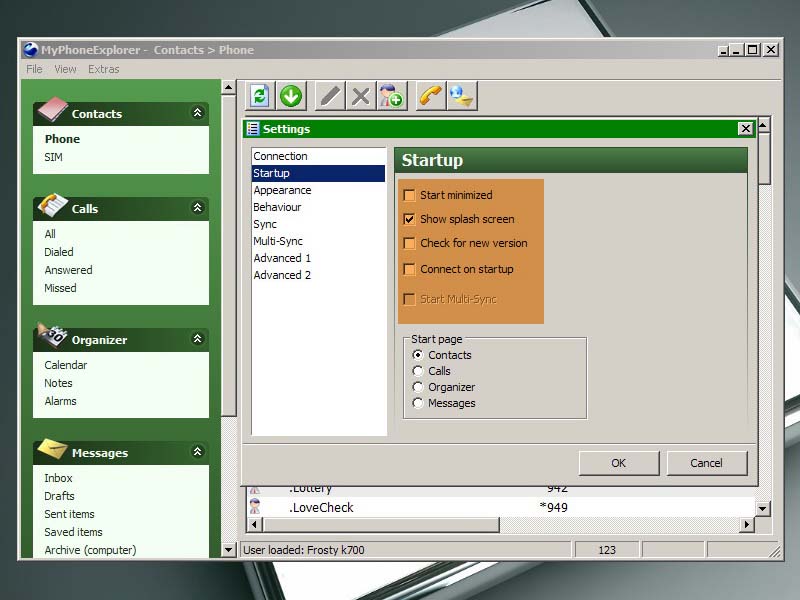Collapse the Organizer sidebar group

(197, 339)
